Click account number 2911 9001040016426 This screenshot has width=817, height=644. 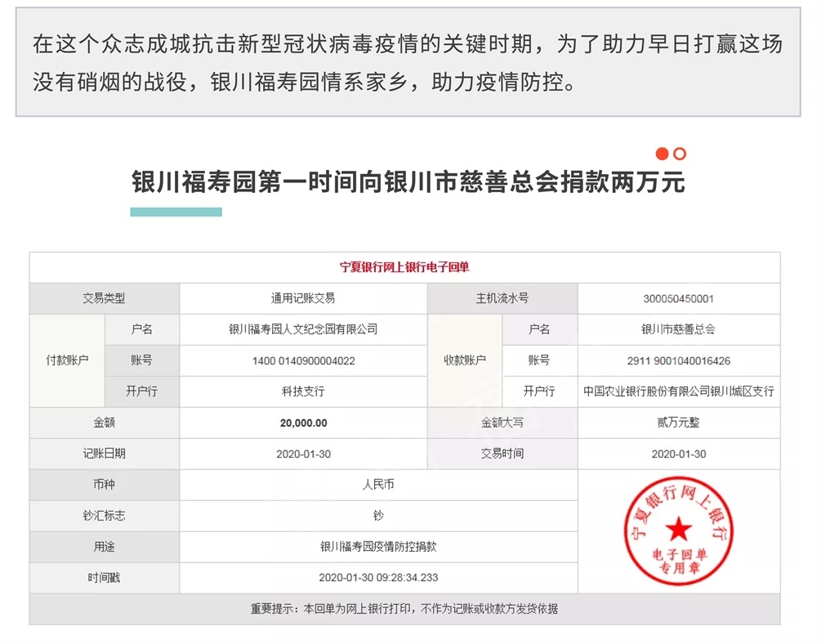[678, 360]
